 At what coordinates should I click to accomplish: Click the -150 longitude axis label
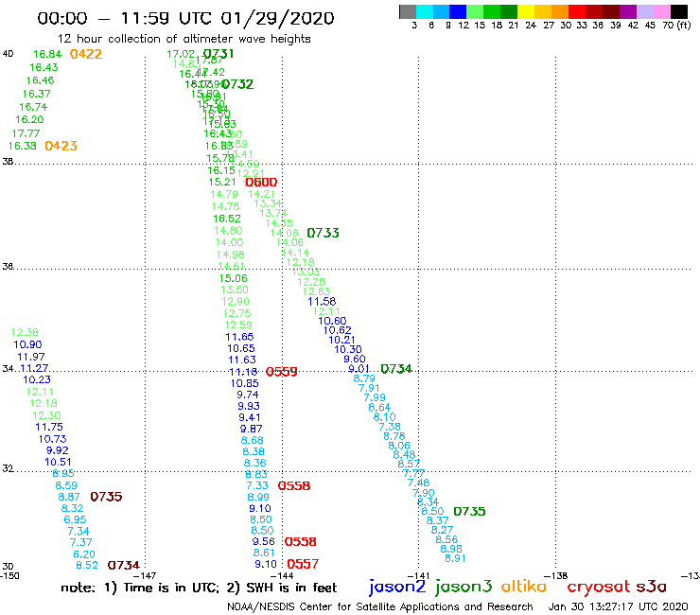(9, 576)
